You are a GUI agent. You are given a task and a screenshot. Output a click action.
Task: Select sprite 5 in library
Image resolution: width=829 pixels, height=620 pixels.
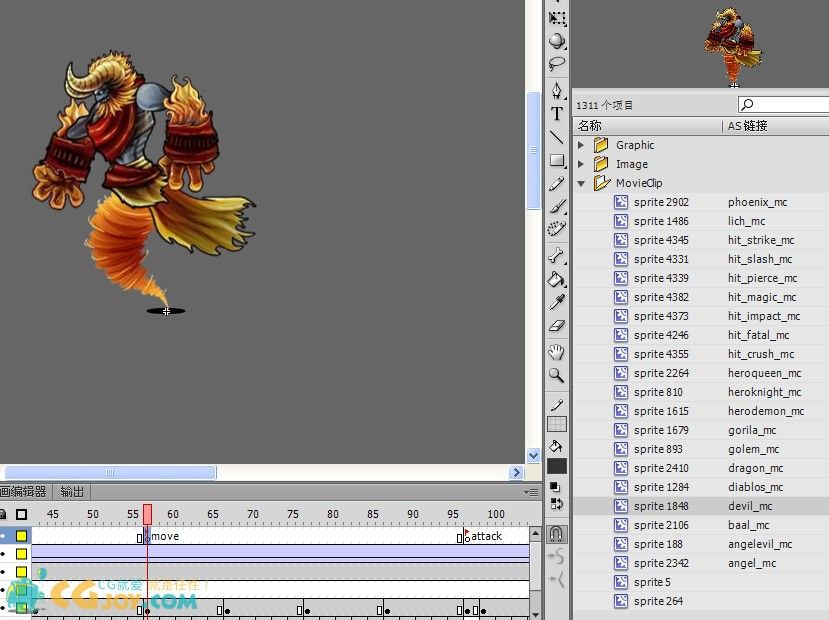(701, 582)
